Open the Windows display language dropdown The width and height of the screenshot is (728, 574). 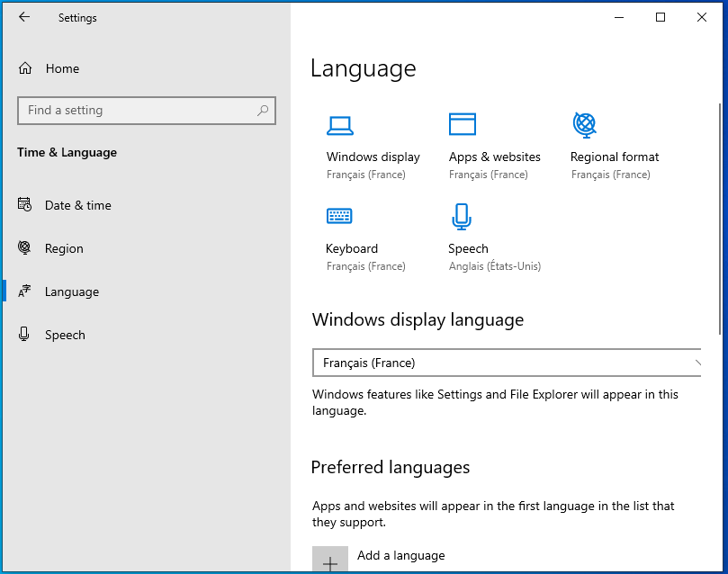(507, 363)
